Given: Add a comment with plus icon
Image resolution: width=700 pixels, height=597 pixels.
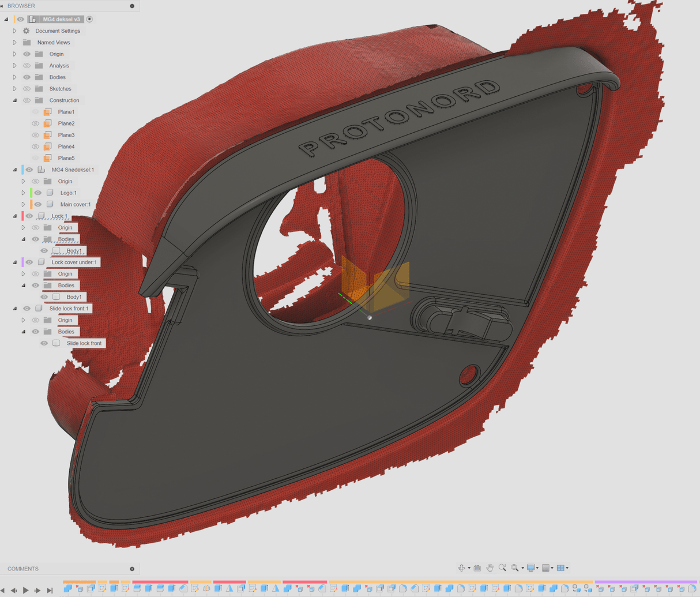Looking at the screenshot, I should pos(132,569).
